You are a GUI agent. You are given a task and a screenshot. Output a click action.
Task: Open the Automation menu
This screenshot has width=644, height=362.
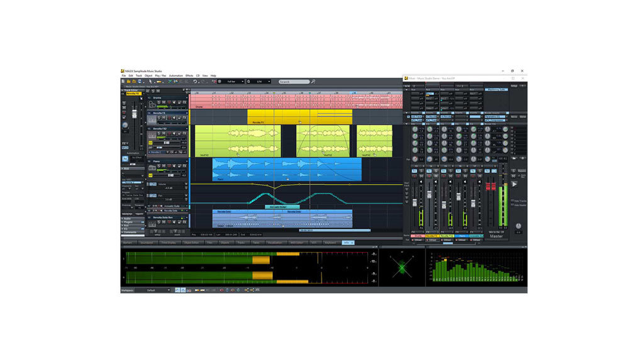pos(176,76)
